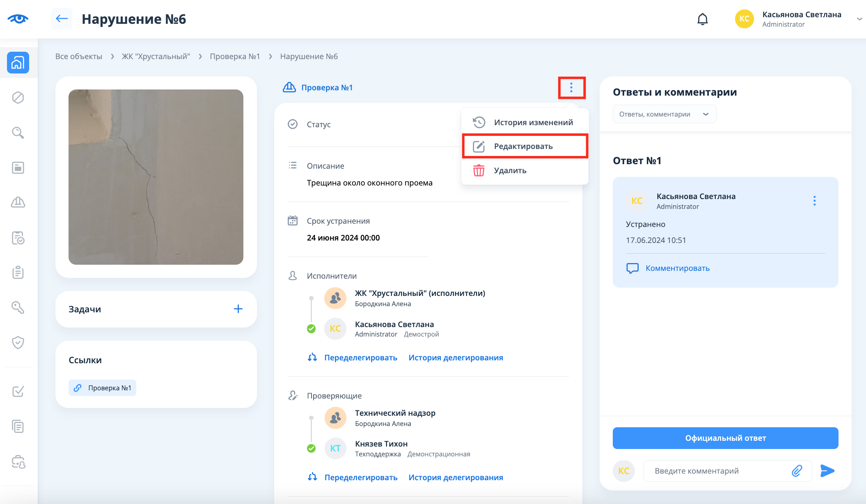Open the violation three-dot actions menu
This screenshot has width=866, height=504.
tap(571, 87)
